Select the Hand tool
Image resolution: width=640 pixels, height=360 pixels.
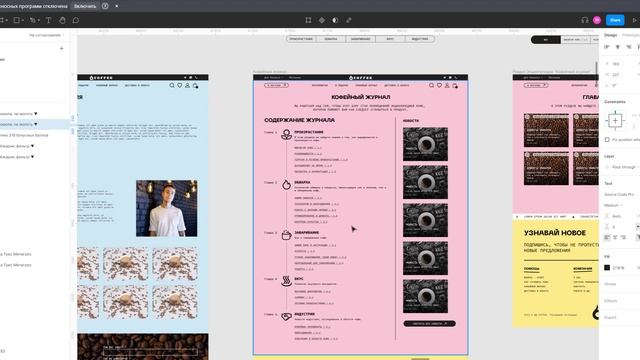pyautogui.click(x=62, y=20)
